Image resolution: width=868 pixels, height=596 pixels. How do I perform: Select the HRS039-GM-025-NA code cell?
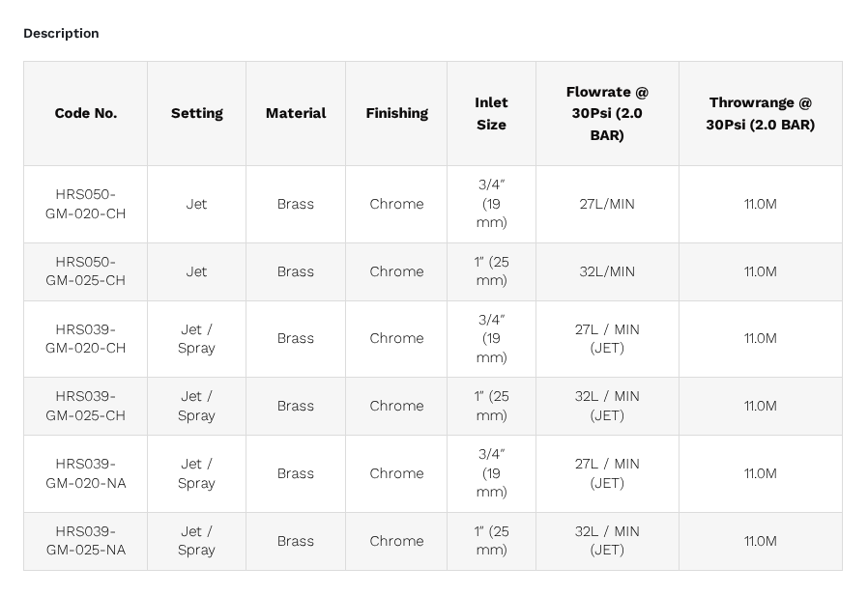click(86, 541)
